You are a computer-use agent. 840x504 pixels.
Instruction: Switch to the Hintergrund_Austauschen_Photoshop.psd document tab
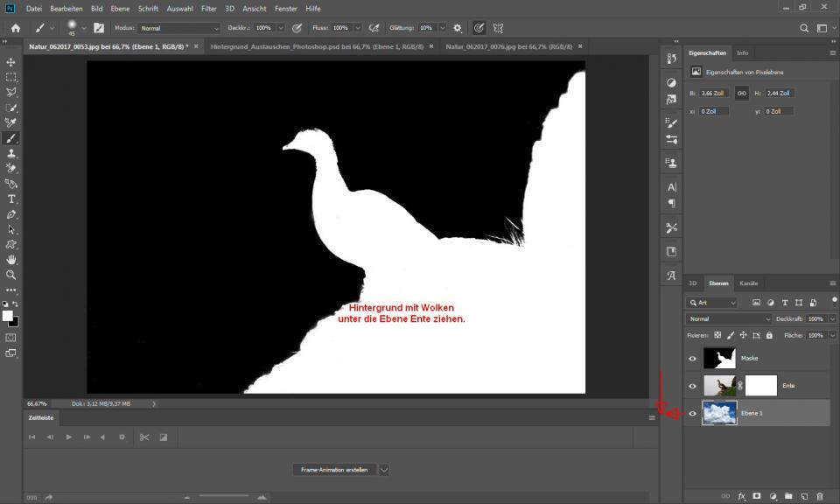318,46
